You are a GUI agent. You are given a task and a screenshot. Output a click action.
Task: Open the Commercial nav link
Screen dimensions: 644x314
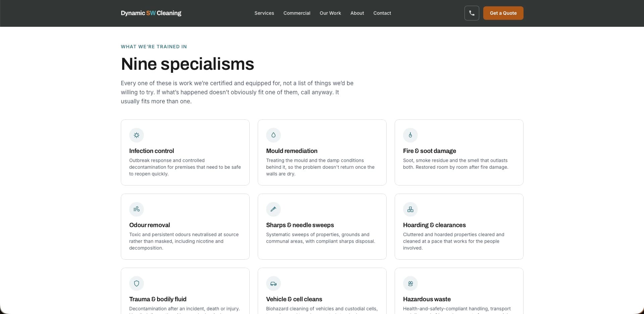(297, 13)
